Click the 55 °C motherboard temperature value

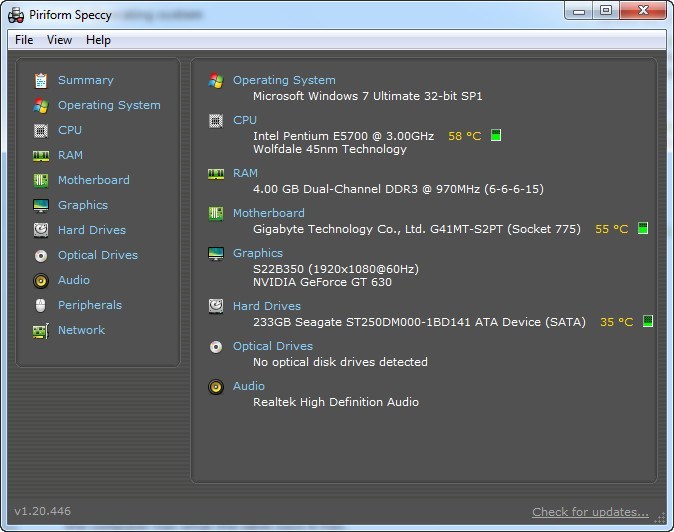tap(611, 229)
